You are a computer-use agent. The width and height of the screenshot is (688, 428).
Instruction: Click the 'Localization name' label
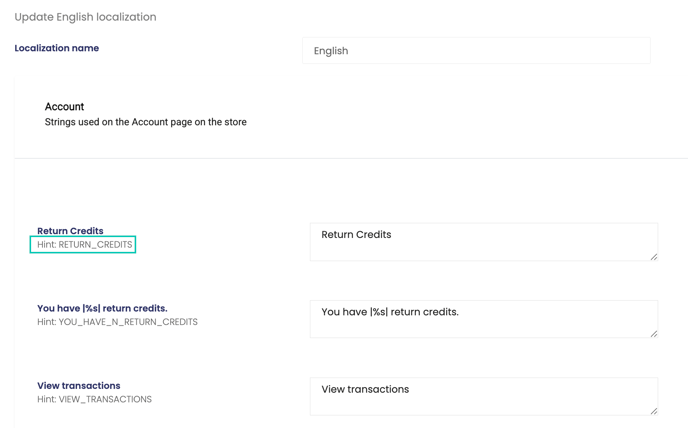[56, 48]
